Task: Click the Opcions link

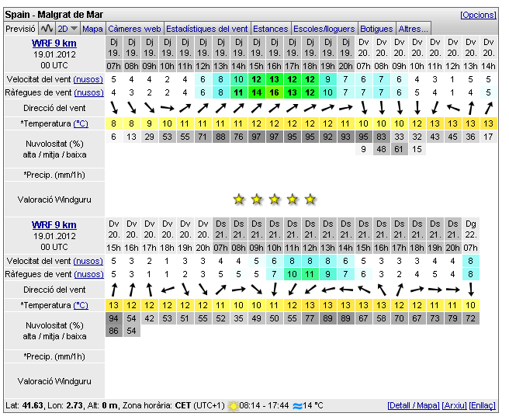Action: (478, 15)
